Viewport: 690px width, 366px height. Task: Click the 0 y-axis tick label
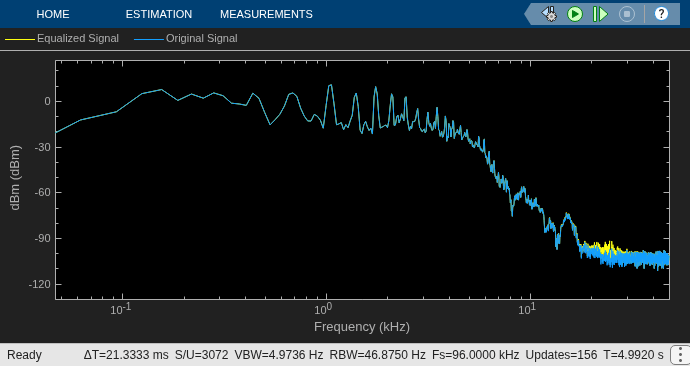click(47, 101)
